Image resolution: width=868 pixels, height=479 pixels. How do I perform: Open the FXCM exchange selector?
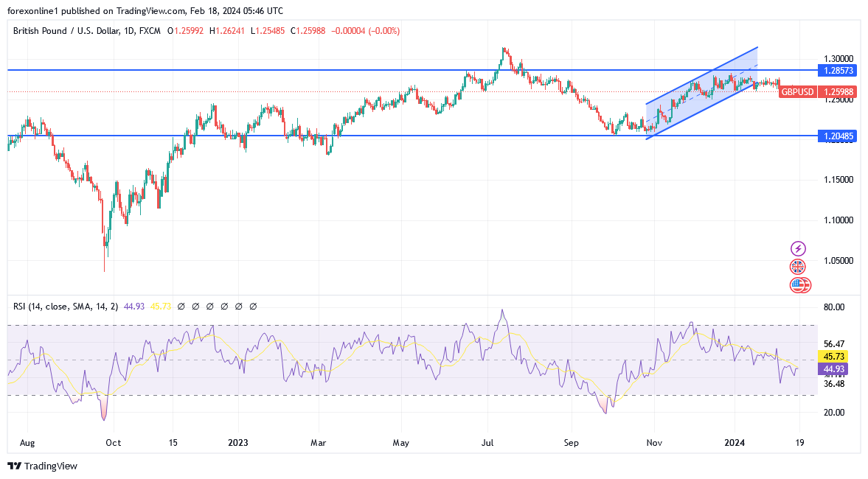point(150,31)
